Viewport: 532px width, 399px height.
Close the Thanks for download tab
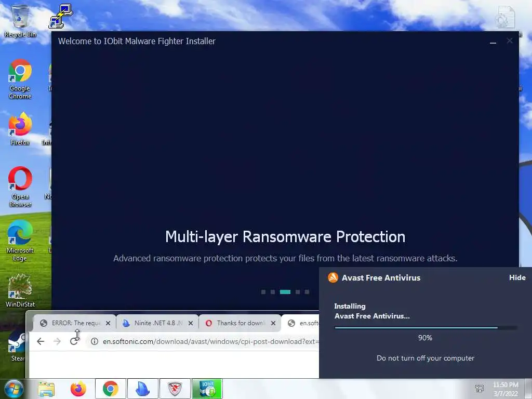point(273,323)
